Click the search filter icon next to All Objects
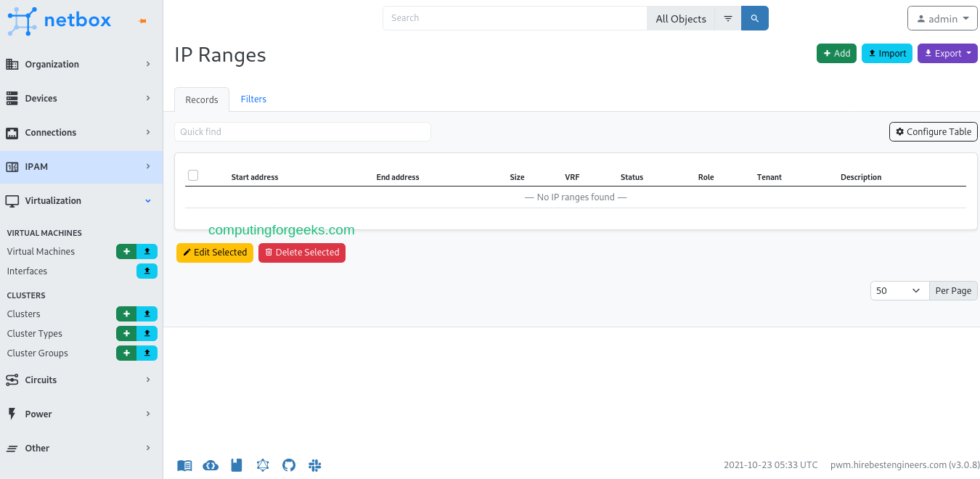 tap(728, 18)
